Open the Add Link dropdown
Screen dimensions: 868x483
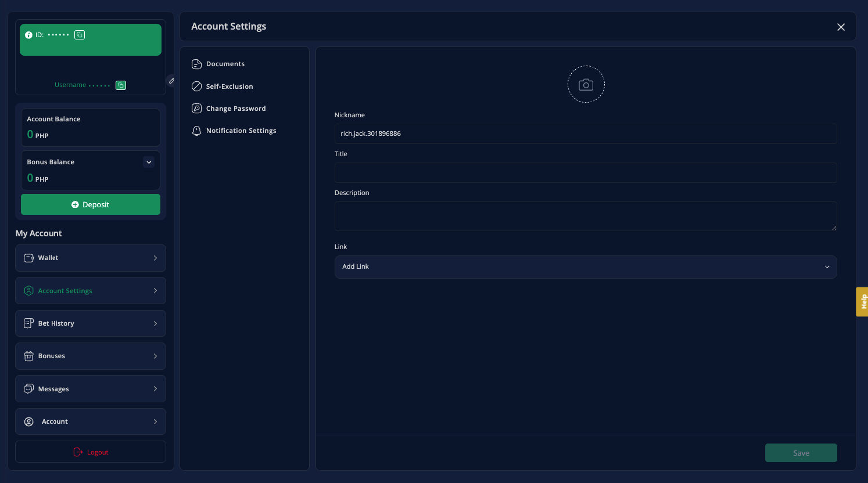pos(586,267)
